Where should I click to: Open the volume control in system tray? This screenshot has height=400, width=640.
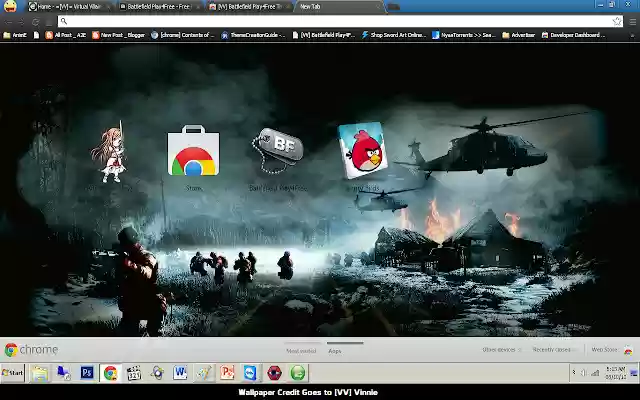(583, 373)
